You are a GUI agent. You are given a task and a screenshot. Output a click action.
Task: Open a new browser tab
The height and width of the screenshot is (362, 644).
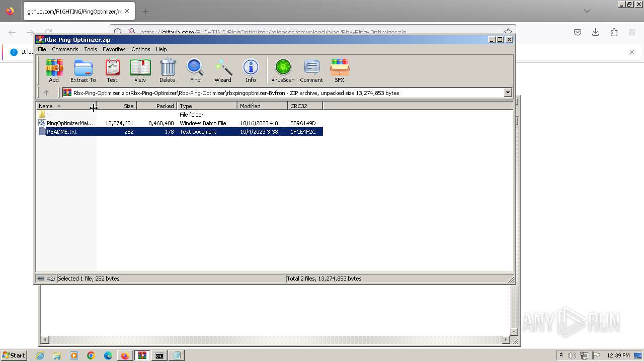coord(145,11)
